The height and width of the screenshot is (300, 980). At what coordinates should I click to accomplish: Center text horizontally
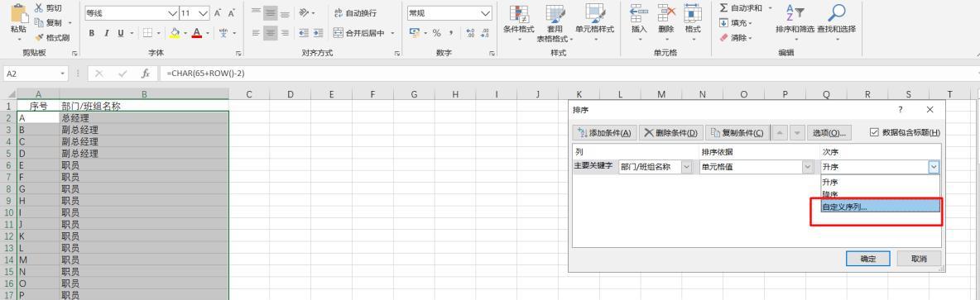tap(270, 33)
